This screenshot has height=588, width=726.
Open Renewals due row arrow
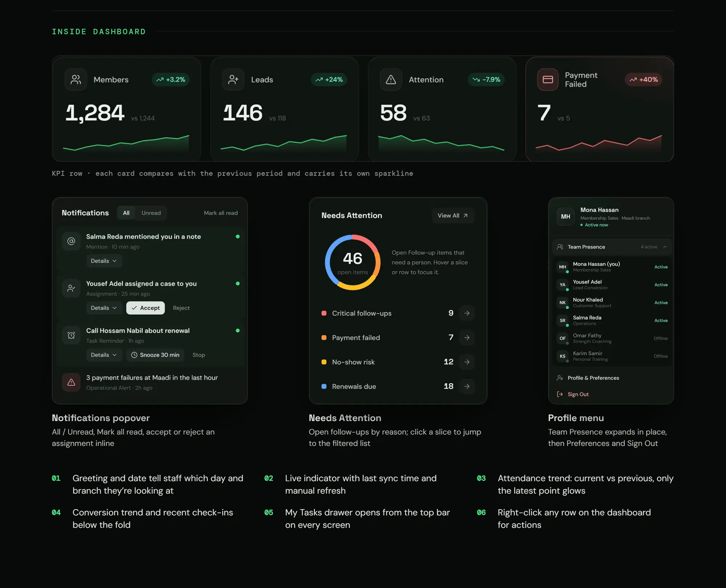[467, 386]
